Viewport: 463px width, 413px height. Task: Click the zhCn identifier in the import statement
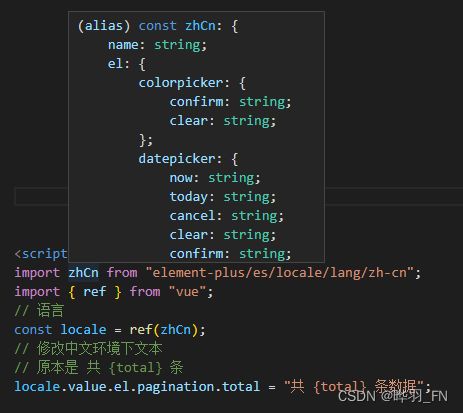tap(83, 273)
